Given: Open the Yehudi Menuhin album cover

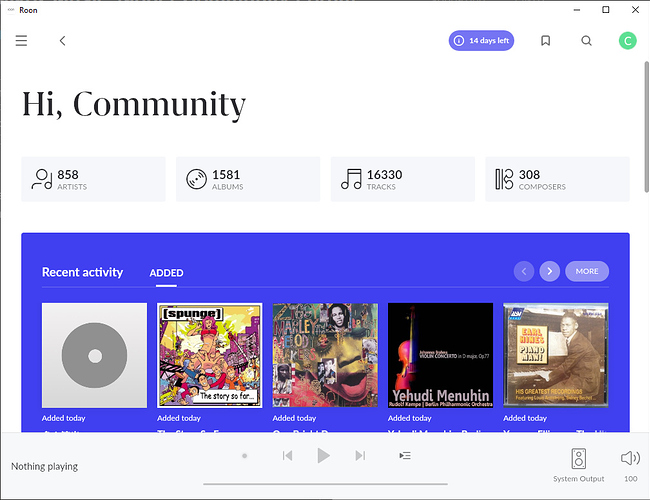Looking at the screenshot, I should point(440,355).
